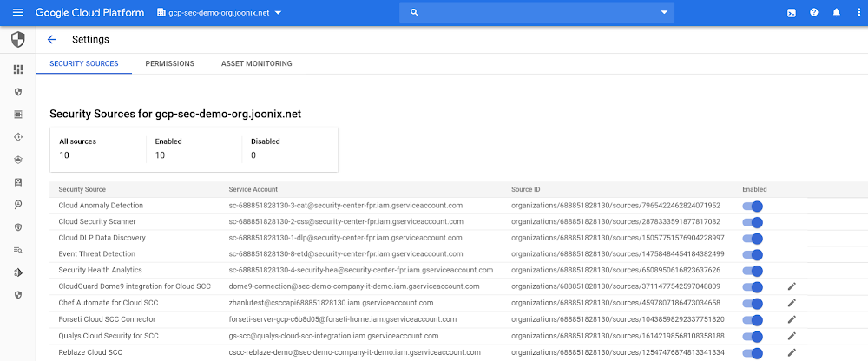Toggle Event Threat Detection enabled switch

[753, 255]
